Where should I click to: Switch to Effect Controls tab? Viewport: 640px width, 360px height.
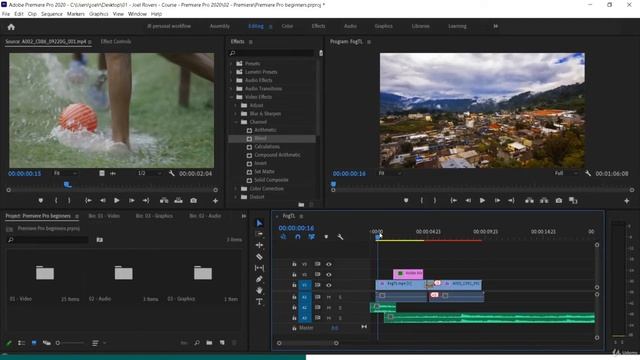[116, 42]
